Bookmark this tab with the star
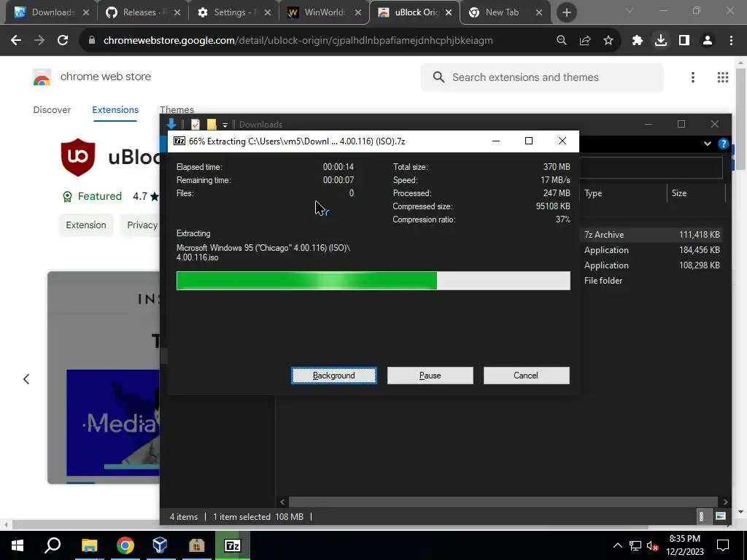Viewport: 747px width, 560px height. coord(608,41)
